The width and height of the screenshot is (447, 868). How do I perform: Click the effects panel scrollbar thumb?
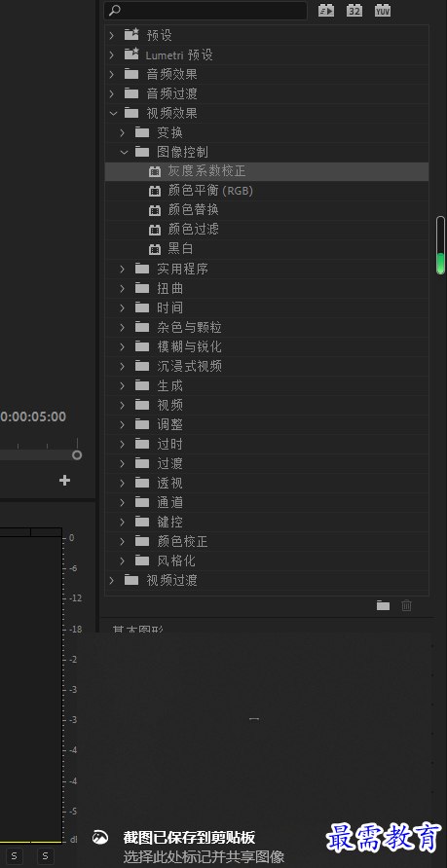[441, 245]
